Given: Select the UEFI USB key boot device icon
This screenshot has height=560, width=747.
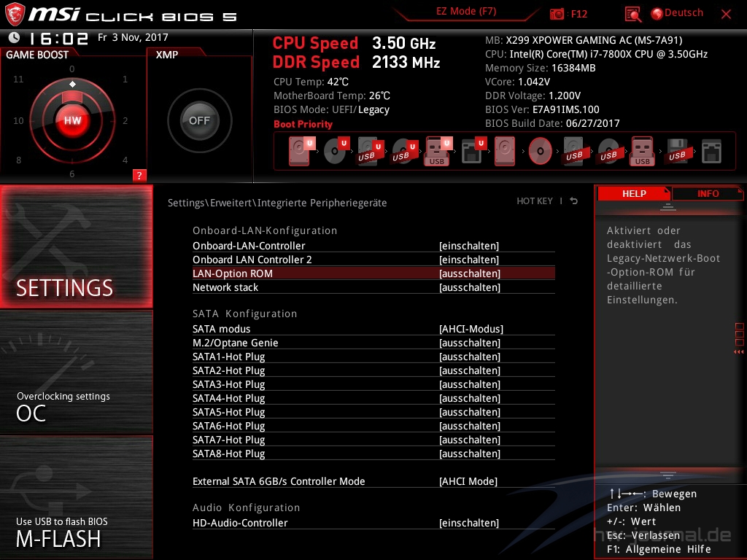Looking at the screenshot, I should pyautogui.click(x=438, y=151).
